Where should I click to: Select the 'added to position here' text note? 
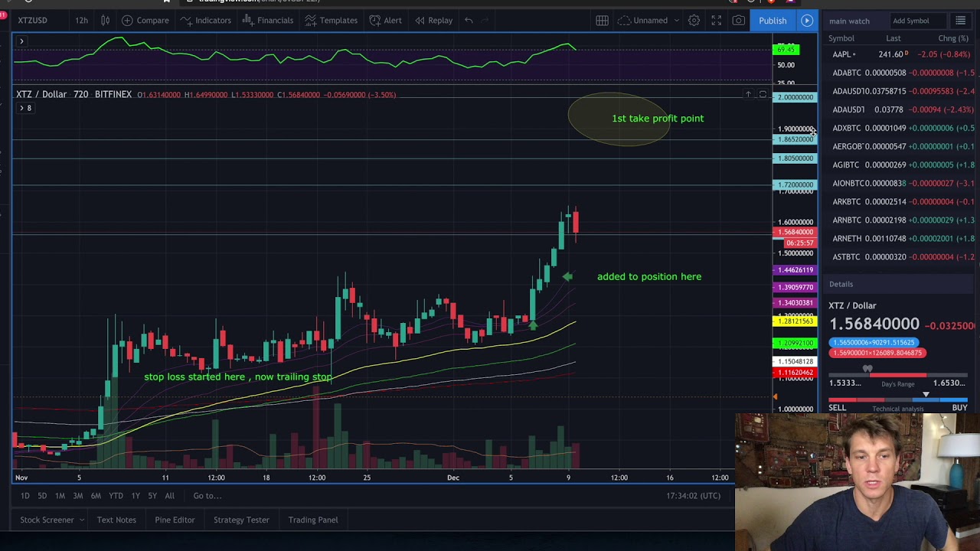(648, 276)
